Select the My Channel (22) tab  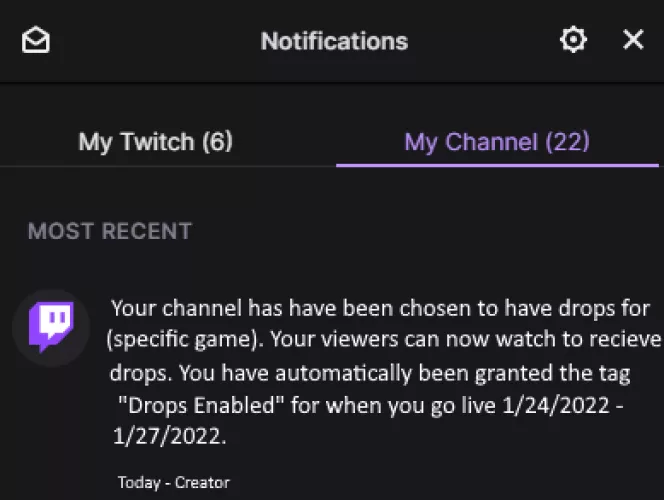click(x=497, y=142)
